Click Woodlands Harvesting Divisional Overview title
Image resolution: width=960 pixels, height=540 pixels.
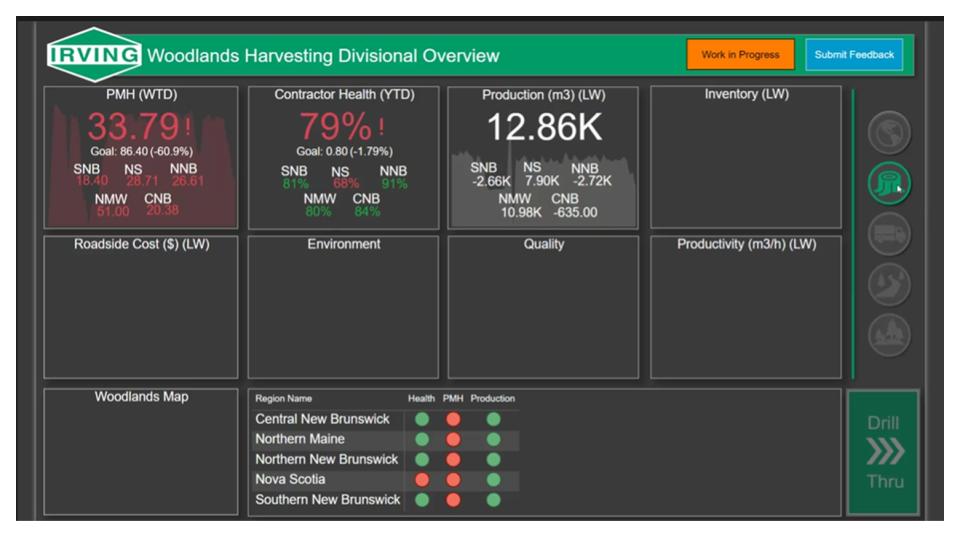pyautogui.click(x=323, y=56)
